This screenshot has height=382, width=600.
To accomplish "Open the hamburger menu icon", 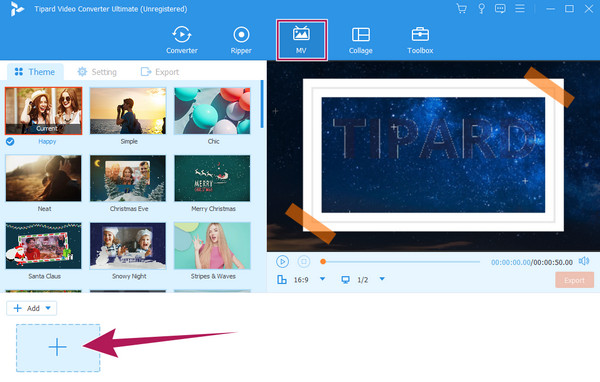I will pos(520,8).
